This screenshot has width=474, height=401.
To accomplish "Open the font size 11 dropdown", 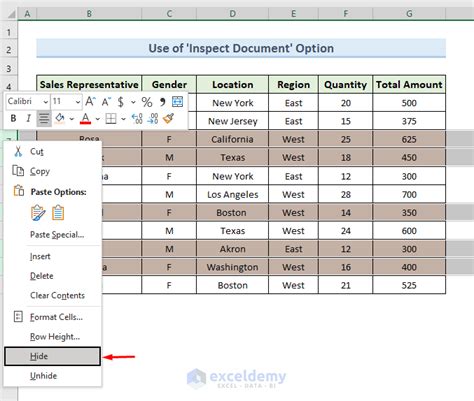I will [78, 102].
